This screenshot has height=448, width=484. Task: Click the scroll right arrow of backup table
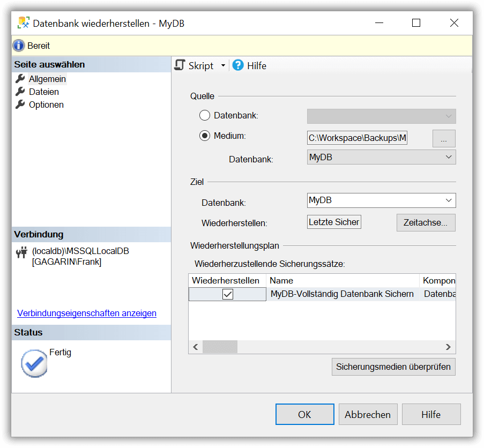coord(448,347)
